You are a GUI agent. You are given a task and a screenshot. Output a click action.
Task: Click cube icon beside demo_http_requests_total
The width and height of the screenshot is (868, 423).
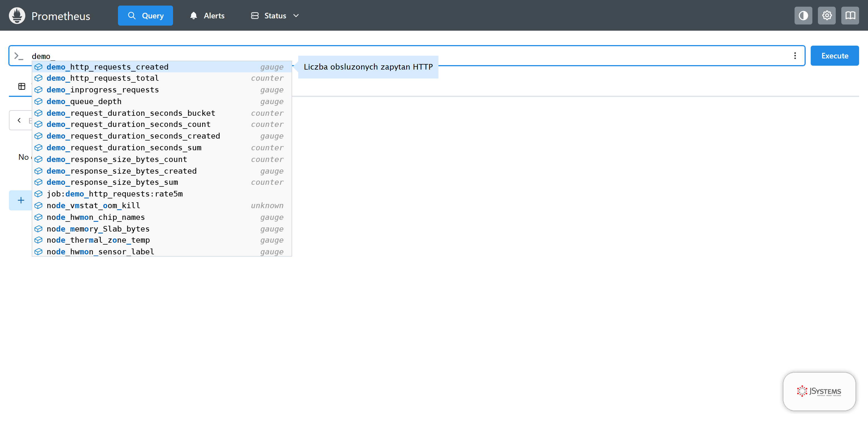pos(38,78)
